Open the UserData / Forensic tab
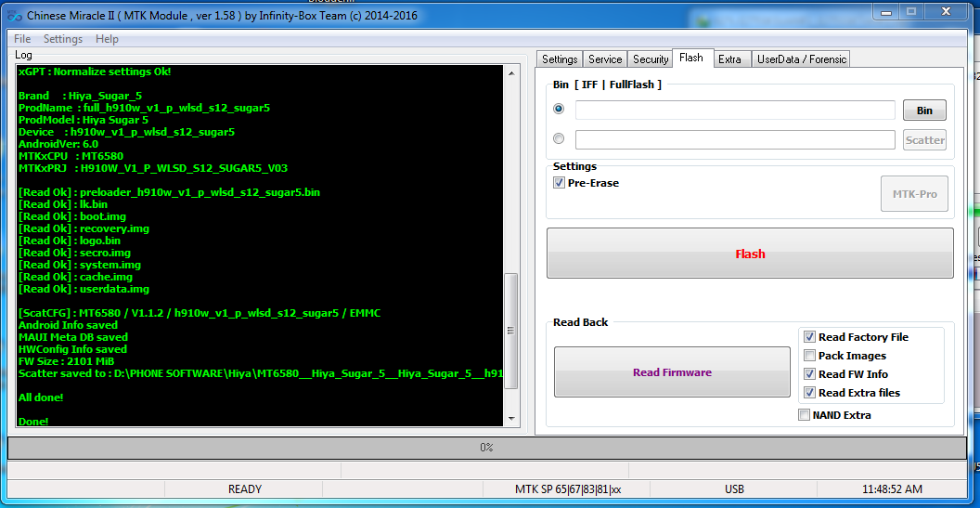The image size is (980, 508). pos(801,59)
